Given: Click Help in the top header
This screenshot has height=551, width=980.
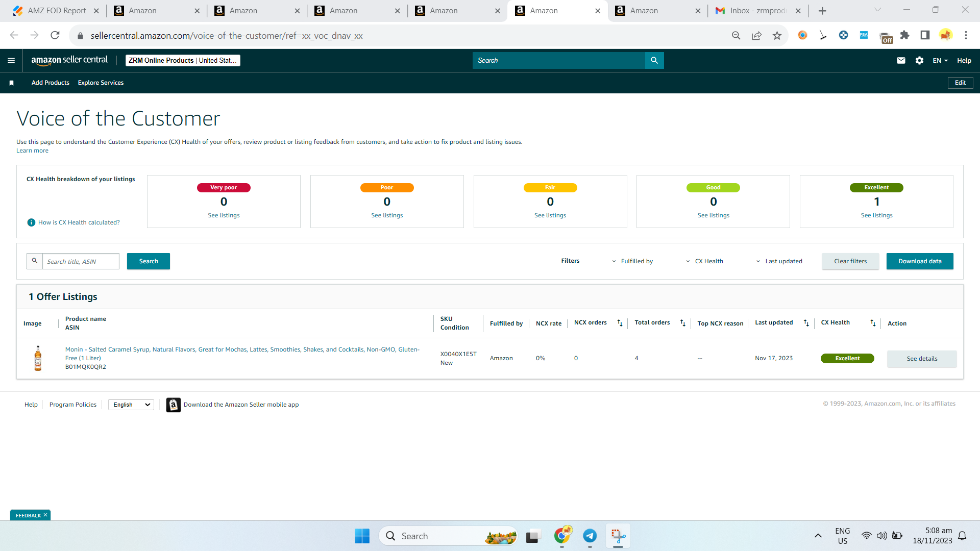Looking at the screenshot, I should click(964, 60).
